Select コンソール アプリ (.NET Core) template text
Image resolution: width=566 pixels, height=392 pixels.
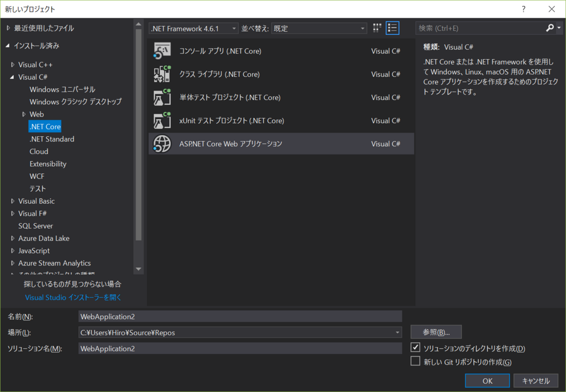(220, 51)
